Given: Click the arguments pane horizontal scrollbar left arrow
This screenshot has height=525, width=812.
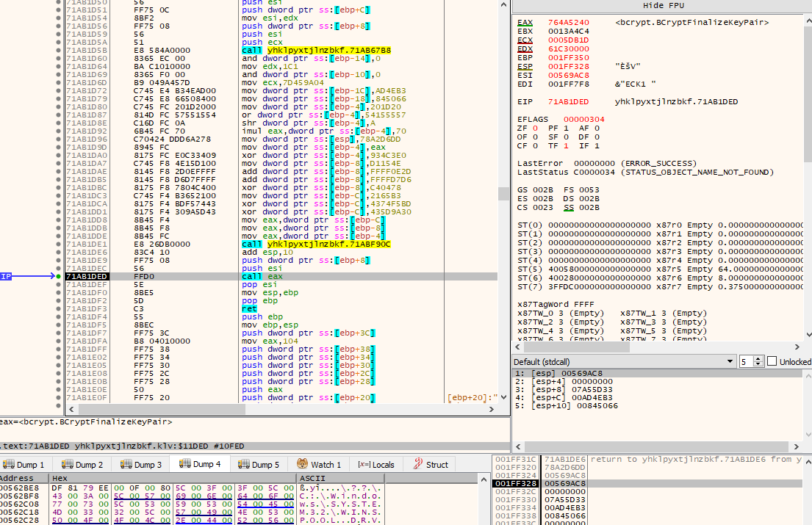Looking at the screenshot, I should (x=519, y=446).
